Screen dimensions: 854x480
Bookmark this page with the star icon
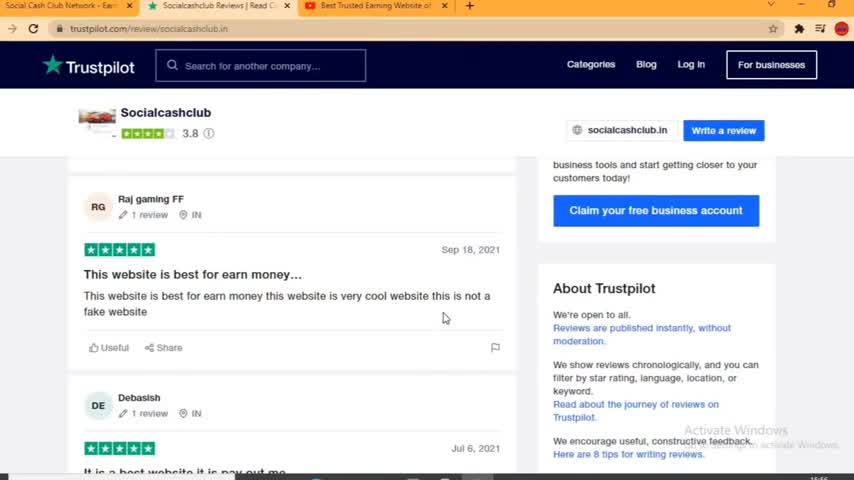[x=773, y=29]
